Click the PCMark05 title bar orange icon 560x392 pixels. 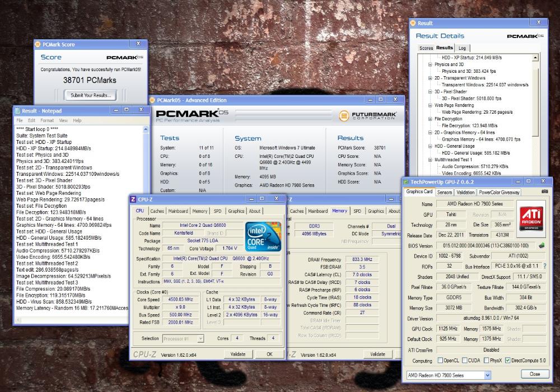[152, 100]
